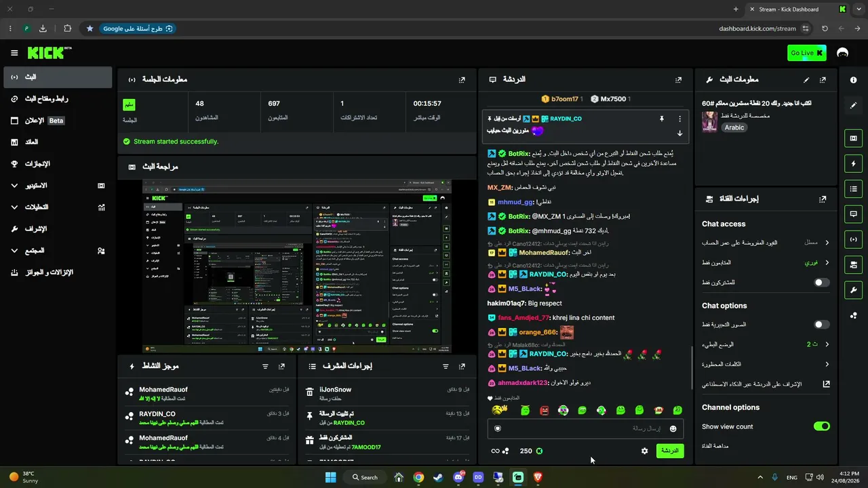Open the Moderation sidebar item
Image resolution: width=868 pixels, height=488 pixels.
tap(57, 229)
